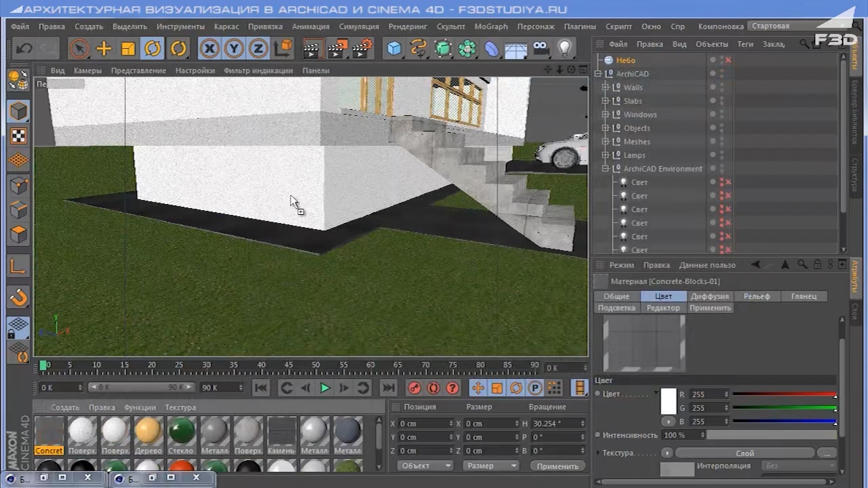
Task: Click the Применить button in coordinates panel
Action: 557,466
